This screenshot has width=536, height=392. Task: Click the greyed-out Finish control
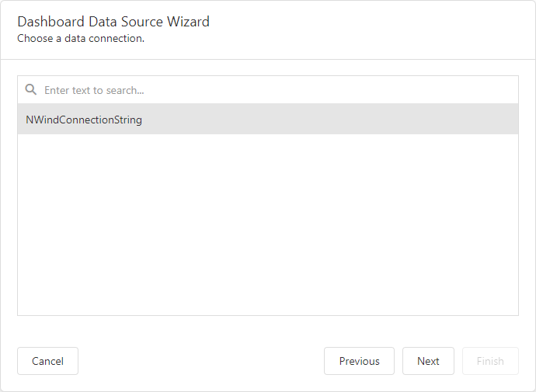pos(490,361)
